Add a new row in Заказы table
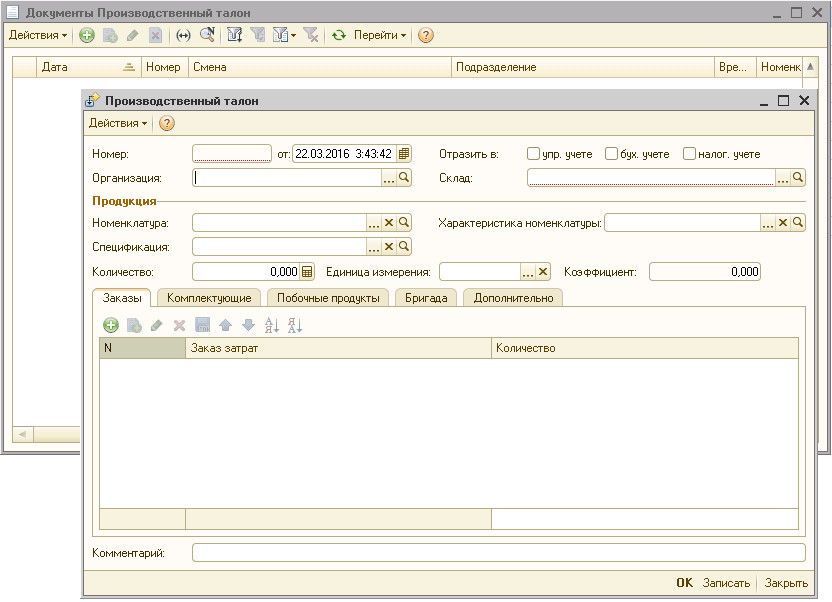The height and width of the screenshot is (602, 832). click(x=110, y=325)
